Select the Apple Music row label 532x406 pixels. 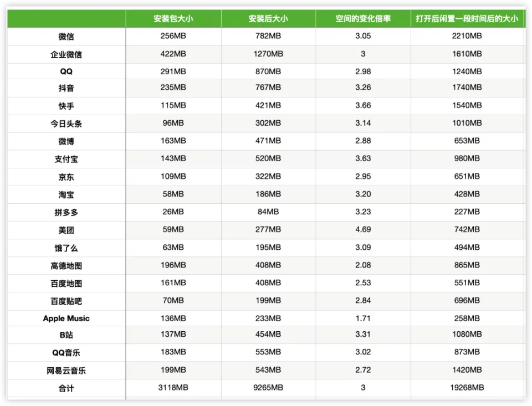tap(66, 318)
